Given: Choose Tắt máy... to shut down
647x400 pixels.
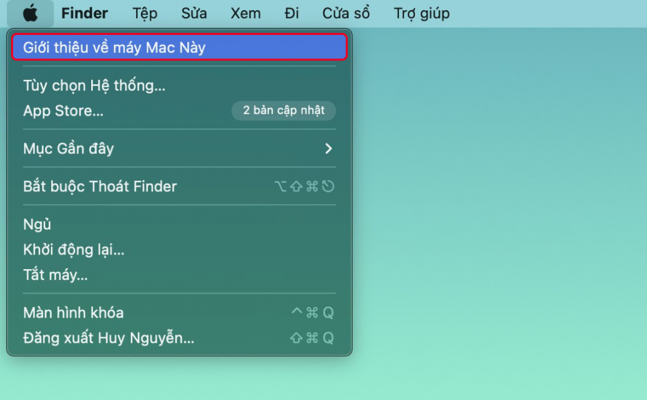Looking at the screenshot, I should (55, 274).
